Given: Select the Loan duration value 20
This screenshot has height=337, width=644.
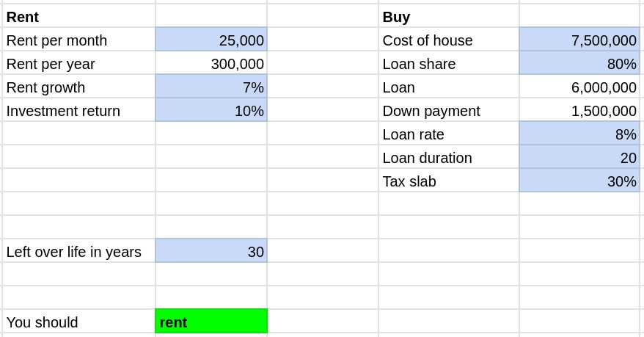Looking at the screenshot, I should coord(579,156).
